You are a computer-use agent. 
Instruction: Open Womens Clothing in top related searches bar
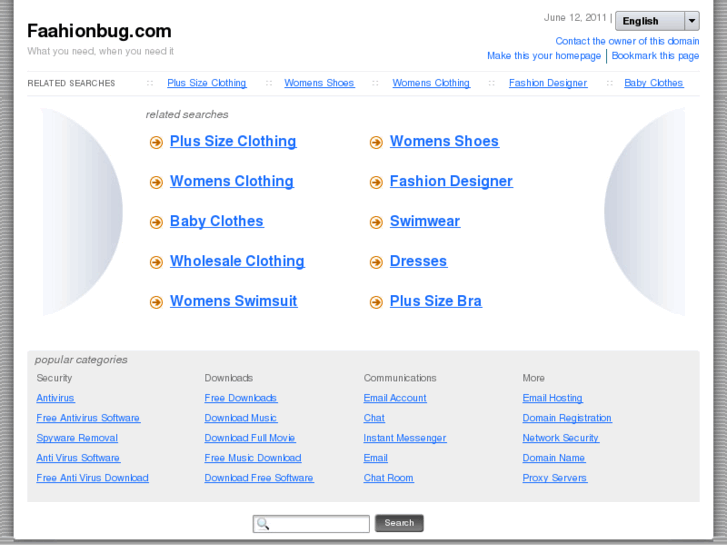(431, 83)
